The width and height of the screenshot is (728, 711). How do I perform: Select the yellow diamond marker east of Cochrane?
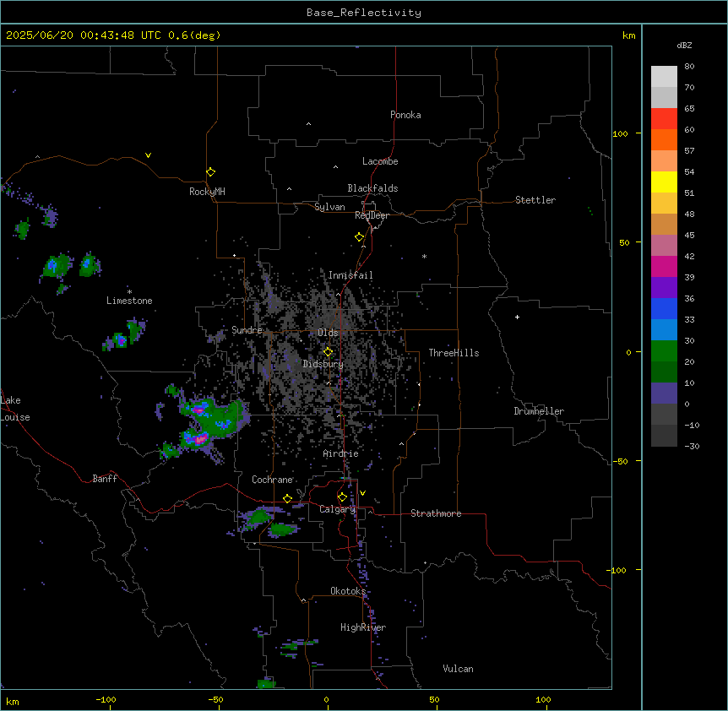click(287, 498)
